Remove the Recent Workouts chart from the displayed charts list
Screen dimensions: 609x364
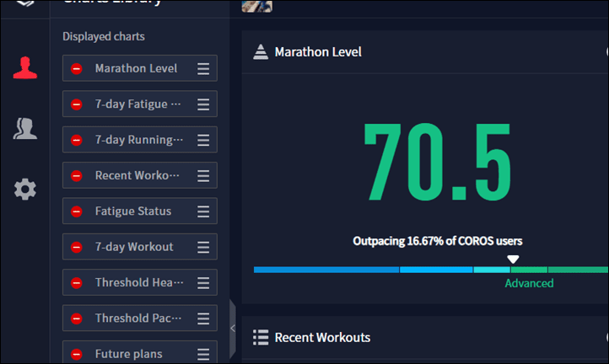pos(77,176)
